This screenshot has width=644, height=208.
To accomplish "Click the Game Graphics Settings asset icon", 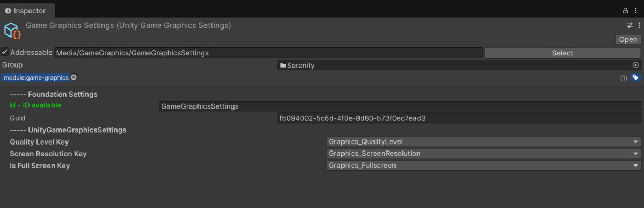I will (x=12, y=31).
